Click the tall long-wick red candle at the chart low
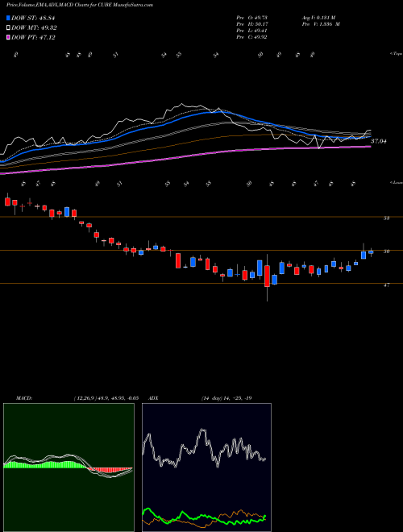Viewport: 403px width, 532px height. (267, 276)
